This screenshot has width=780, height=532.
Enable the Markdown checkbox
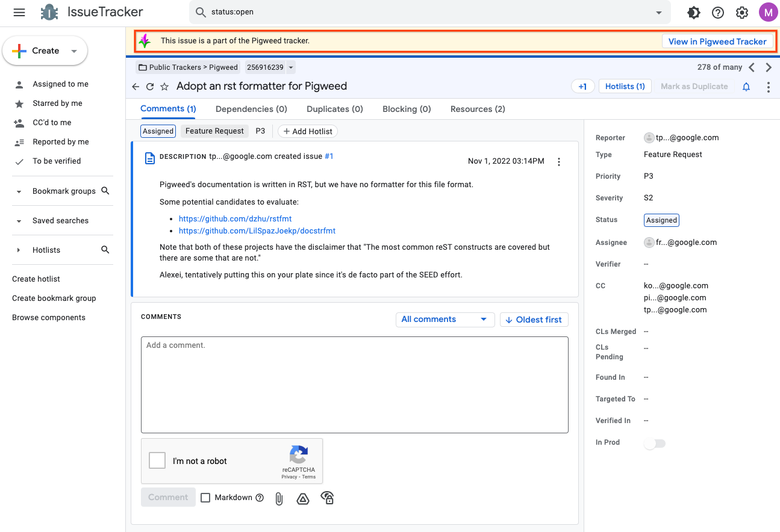pyautogui.click(x=205, y=498)
